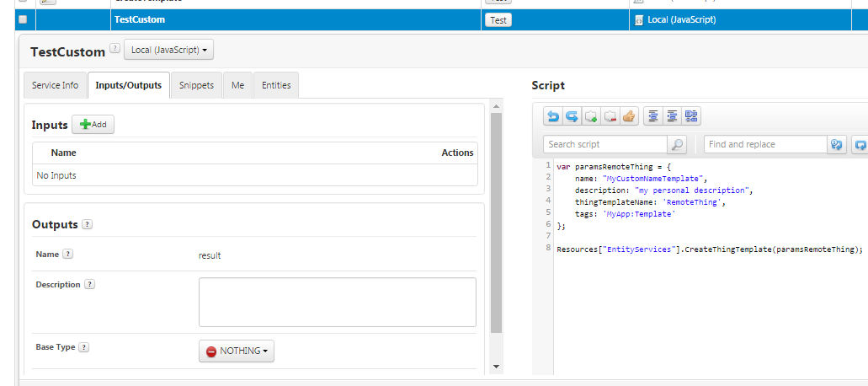Click the Actions column header
The height and width of the screenshot is (386, 868).
[457, 153]
